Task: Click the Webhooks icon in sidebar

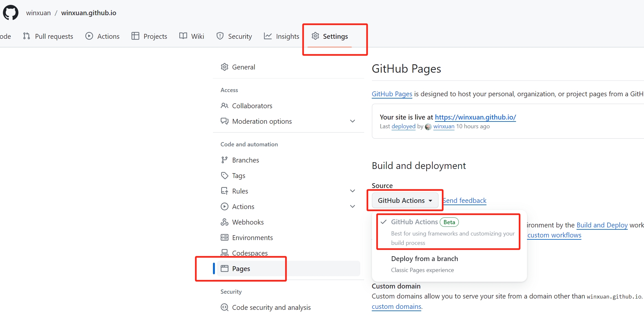Action: 225,222
